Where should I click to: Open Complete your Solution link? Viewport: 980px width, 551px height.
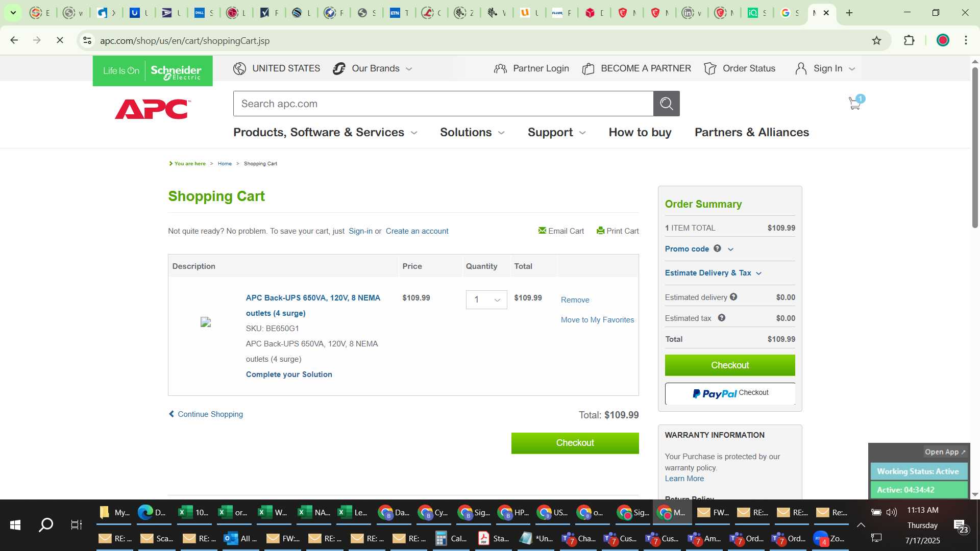[289, 374]
